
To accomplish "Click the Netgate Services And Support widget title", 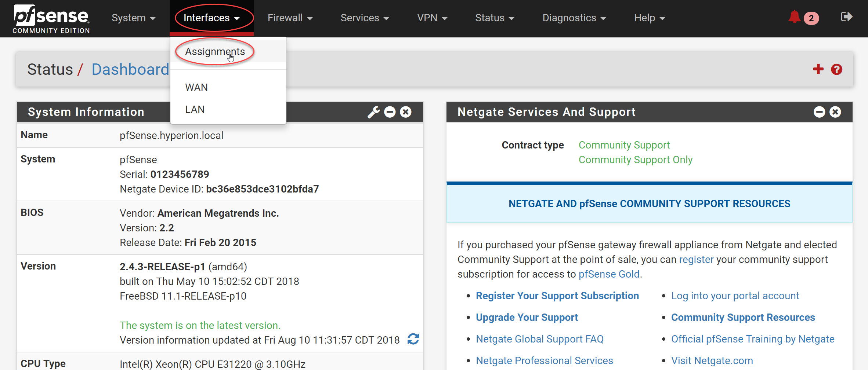I will click(546, 112).
